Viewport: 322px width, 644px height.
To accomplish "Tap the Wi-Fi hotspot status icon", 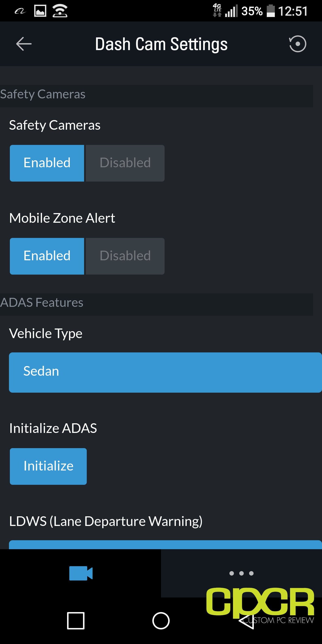I will (60, 11).
